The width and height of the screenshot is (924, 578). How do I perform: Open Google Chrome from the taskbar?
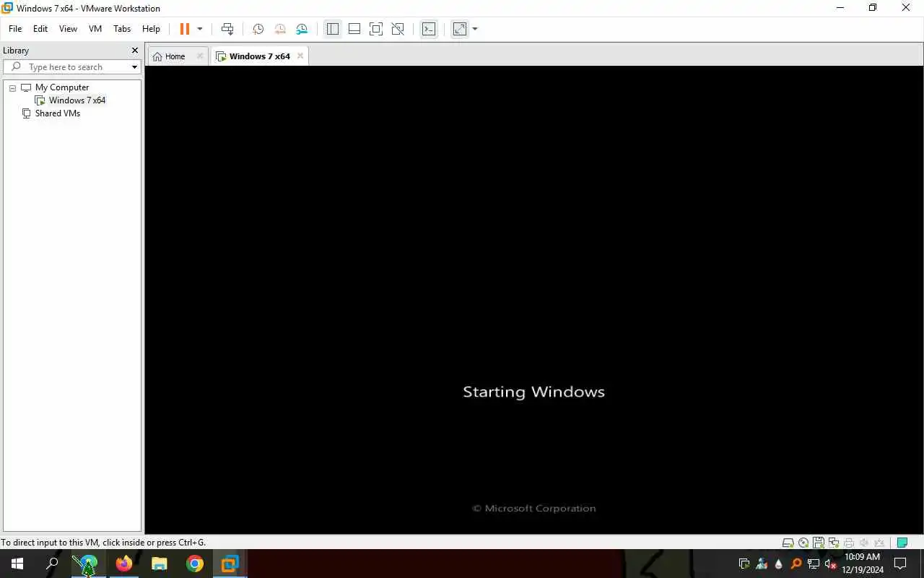195,564
